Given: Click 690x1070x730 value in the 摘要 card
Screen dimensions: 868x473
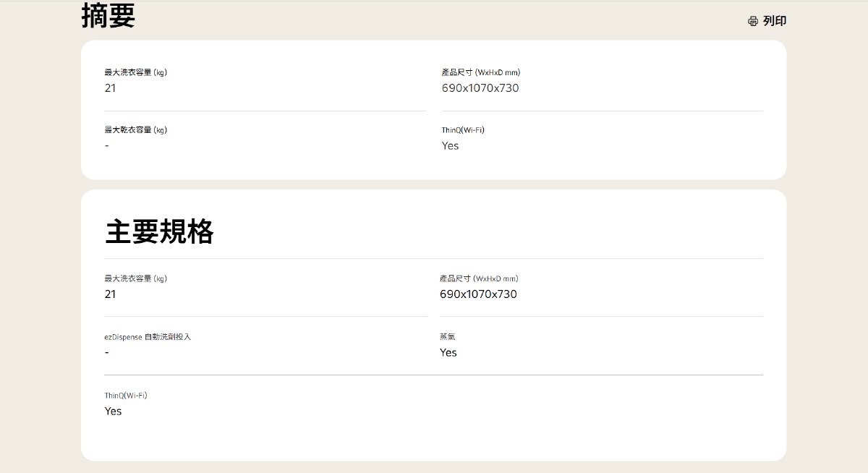Looking at the screenshot, I should [x=480, y=88].
